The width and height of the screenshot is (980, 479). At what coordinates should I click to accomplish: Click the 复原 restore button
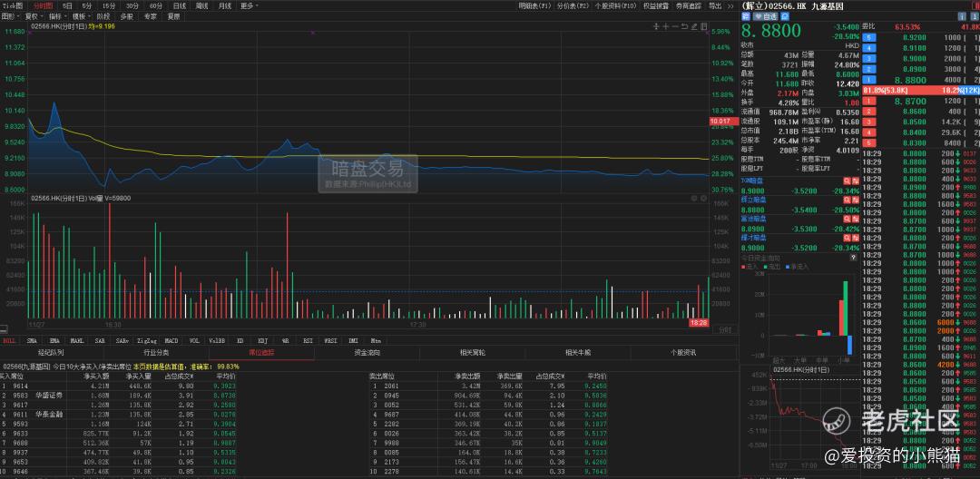pyautogui.click(x=173, y=15)
